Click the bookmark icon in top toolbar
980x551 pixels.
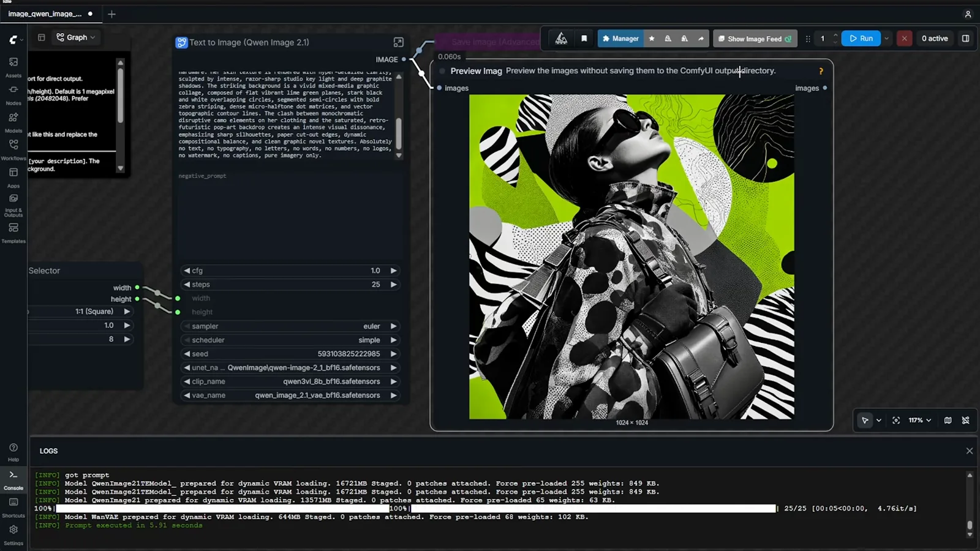(x=584, y=39)
